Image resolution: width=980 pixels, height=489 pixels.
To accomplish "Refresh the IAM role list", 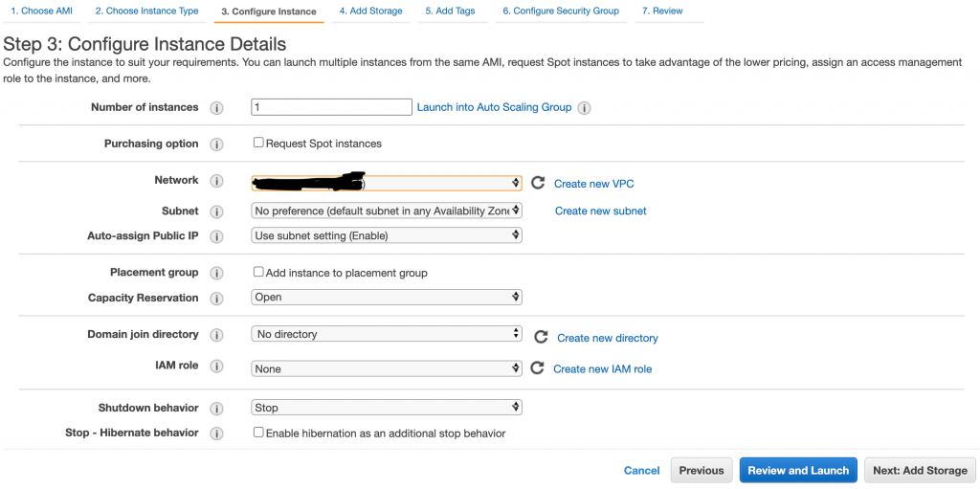I will pos(537,368).
